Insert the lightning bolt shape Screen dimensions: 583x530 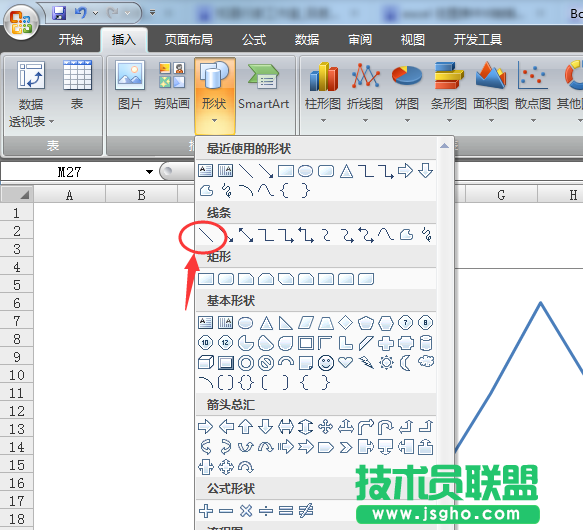coord(366,362)
